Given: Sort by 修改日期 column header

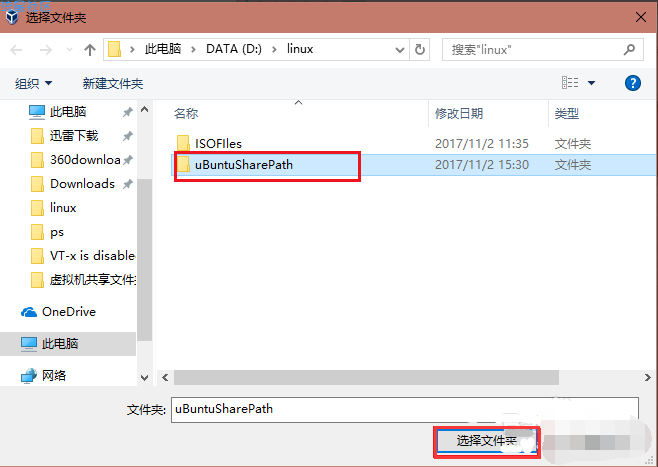Looking at the screenshot, I should pyautogui.click(x=459, y=113).
